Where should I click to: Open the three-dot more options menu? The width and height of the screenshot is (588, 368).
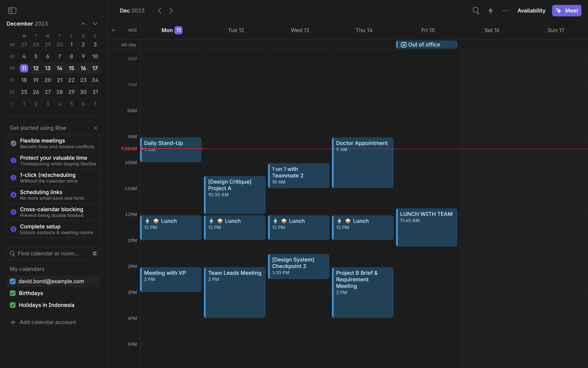click(x=505, y=11)
